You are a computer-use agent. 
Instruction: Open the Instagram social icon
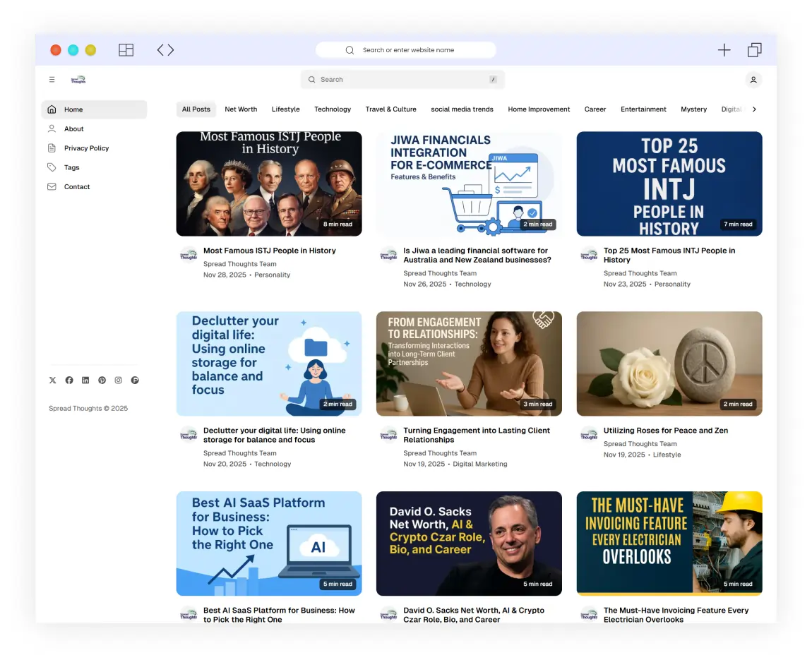(x=118, y=380)
